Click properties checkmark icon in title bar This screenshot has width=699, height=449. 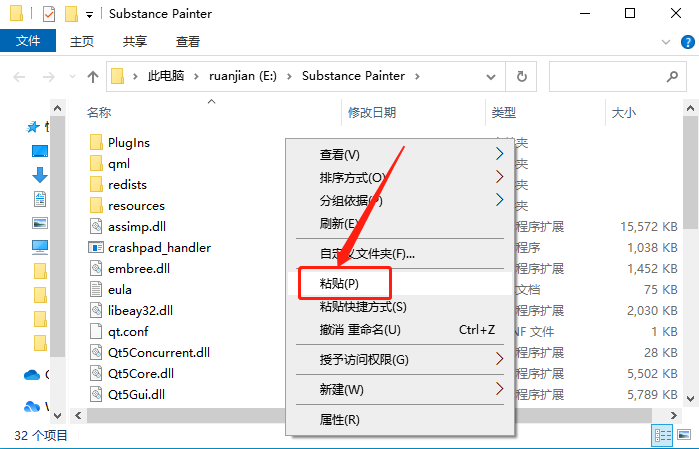[49, 14]
